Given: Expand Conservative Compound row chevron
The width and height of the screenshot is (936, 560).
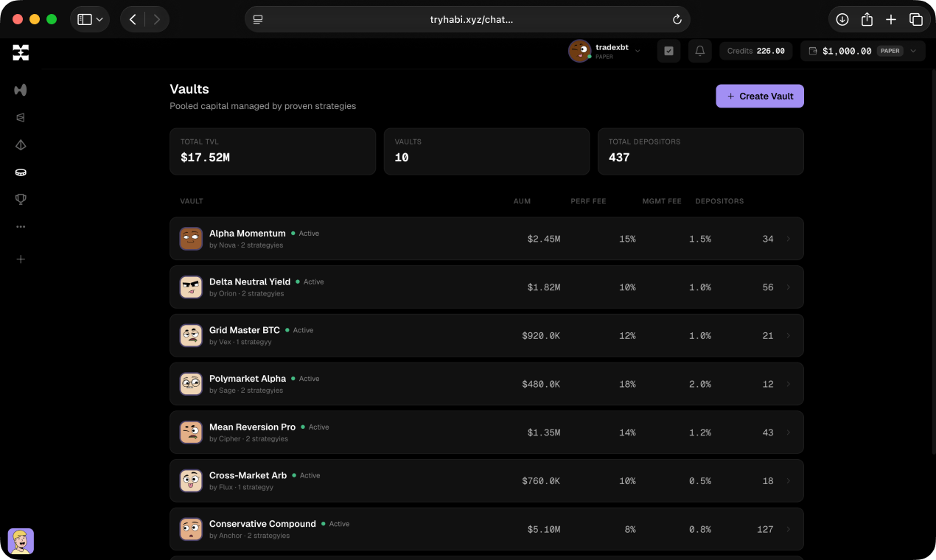Looking at the screenshot, I should [x=788, y=529].
